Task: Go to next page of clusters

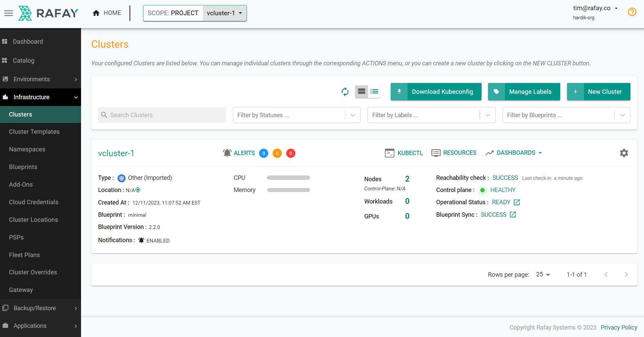Action: (626, 274)
